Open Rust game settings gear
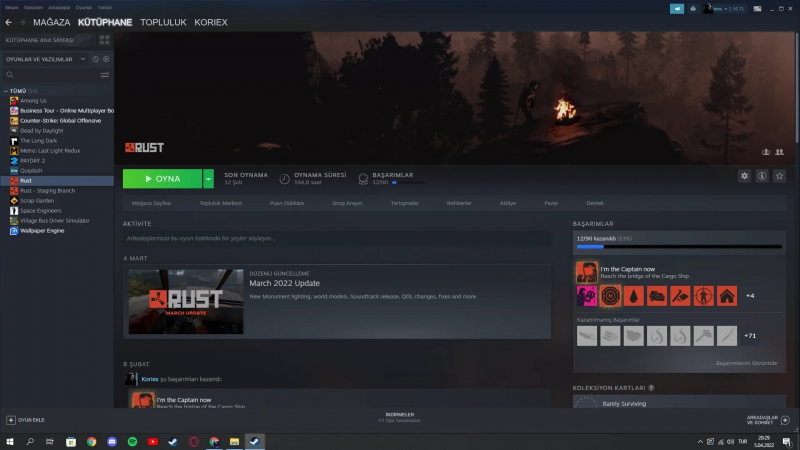Image resolution: width=800 pixels, height=450 pixels. pyautogui.click(x=744, y=176)
